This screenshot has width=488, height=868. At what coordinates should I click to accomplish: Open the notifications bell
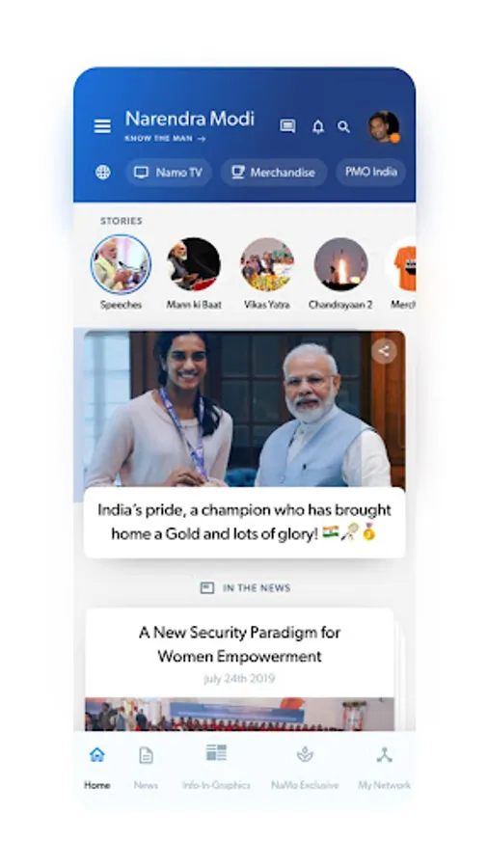coord(318,126)
